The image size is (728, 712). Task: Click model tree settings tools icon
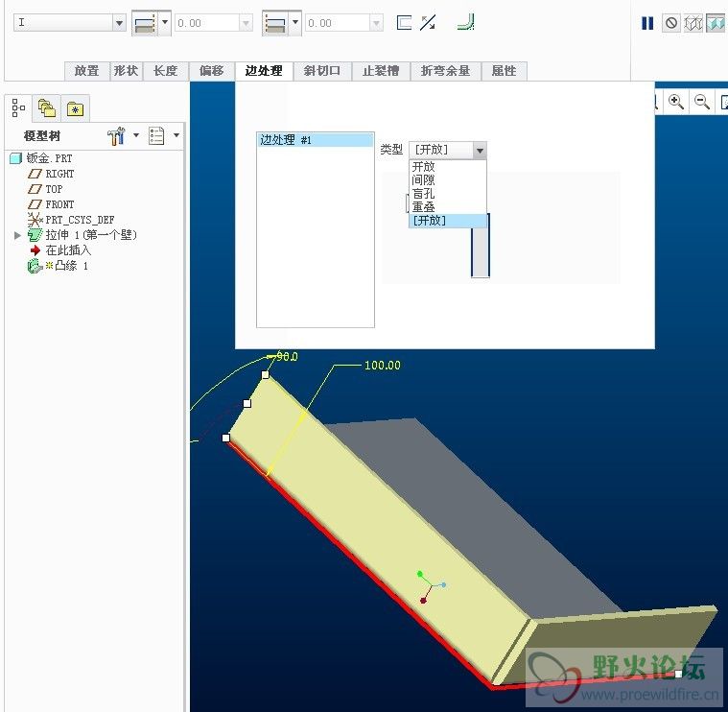pyautogui.click(x=116, y=135)
